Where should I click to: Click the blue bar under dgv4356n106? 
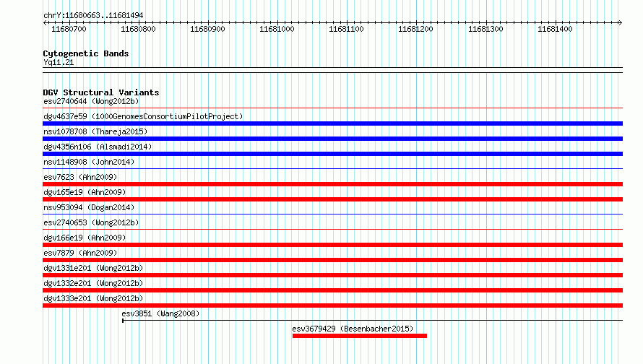[x=332, y=154]
